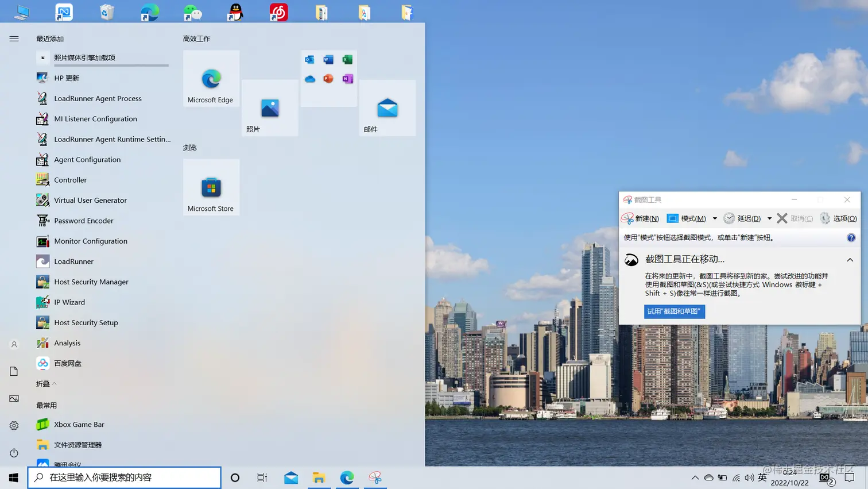
Task: Launch LoadRunner Agent Runtime Settings entry
Action: click(102, 139)
